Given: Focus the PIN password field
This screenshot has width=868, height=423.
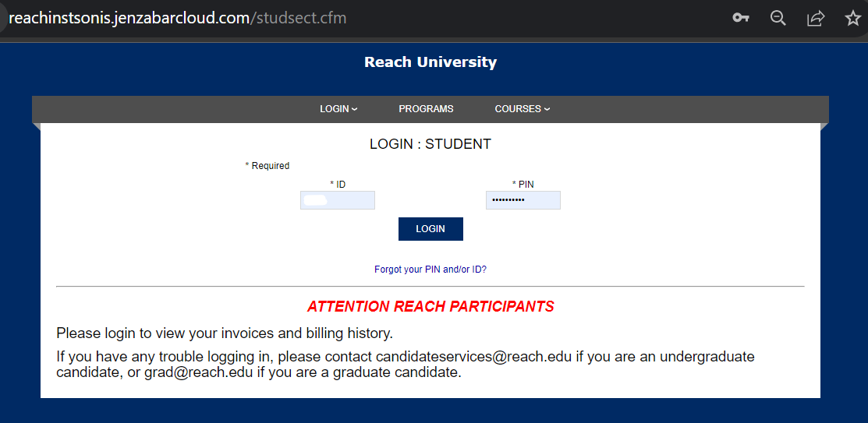Looking at the screenshot, I should (x=523, y=200).
